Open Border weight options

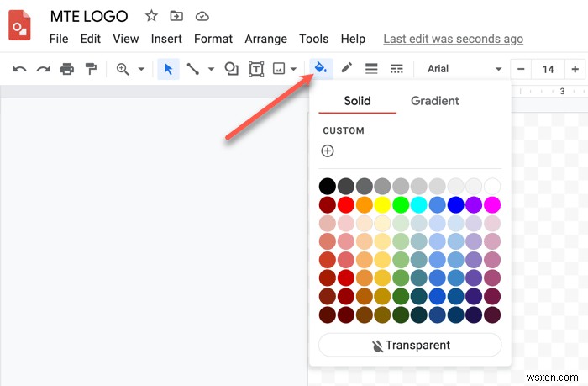371,69
